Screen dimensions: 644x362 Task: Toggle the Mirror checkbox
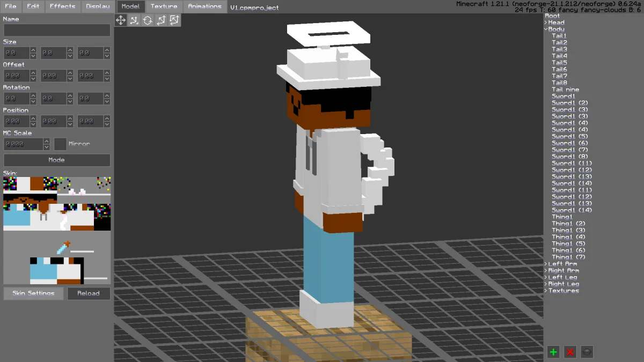pos(60,144)
